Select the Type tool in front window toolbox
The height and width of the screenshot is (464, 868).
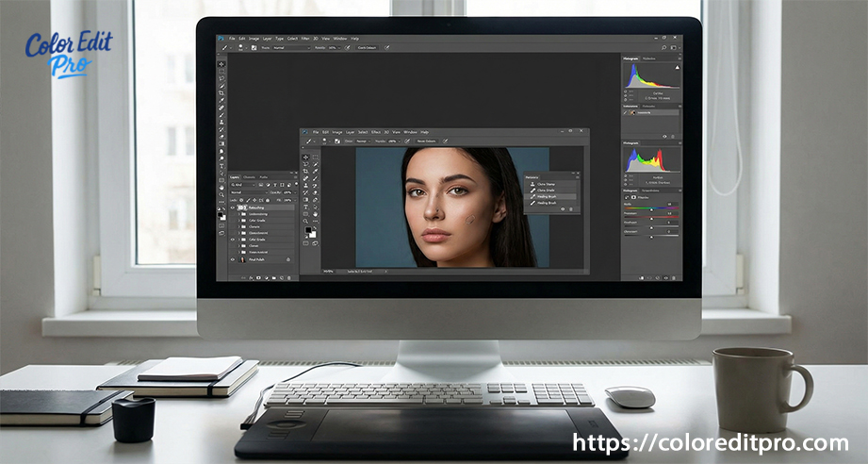pyautogui.click(x=305, y=207)
